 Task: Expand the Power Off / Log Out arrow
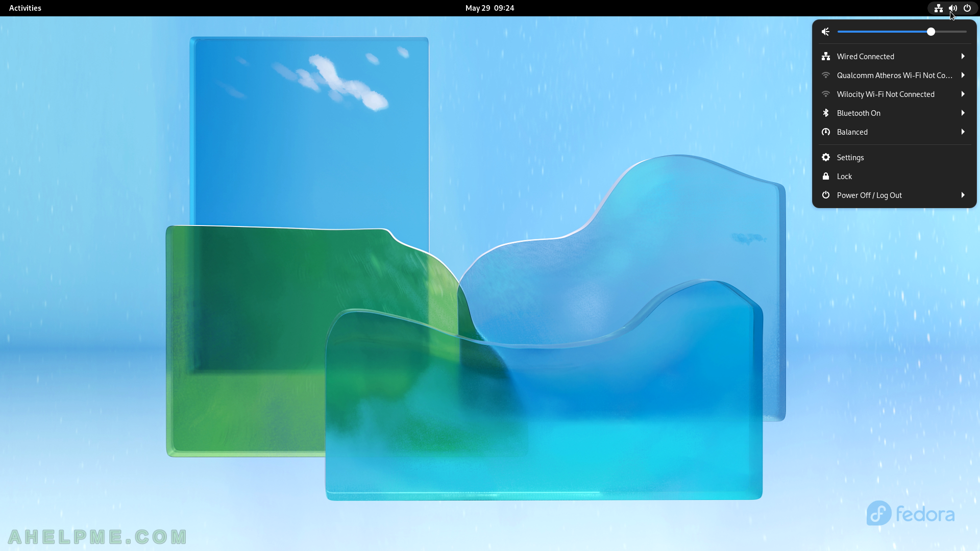pos(963,195)
